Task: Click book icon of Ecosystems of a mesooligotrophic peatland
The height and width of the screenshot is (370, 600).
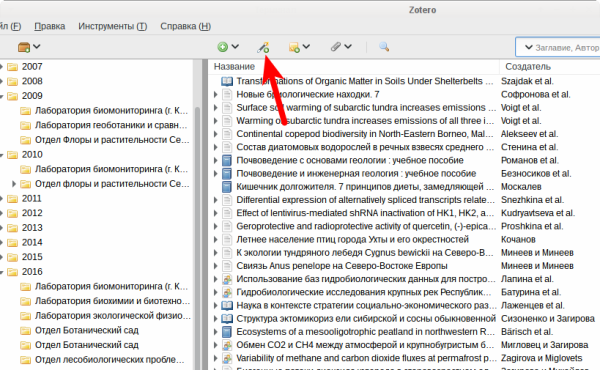Action: (x=227, y=332)
